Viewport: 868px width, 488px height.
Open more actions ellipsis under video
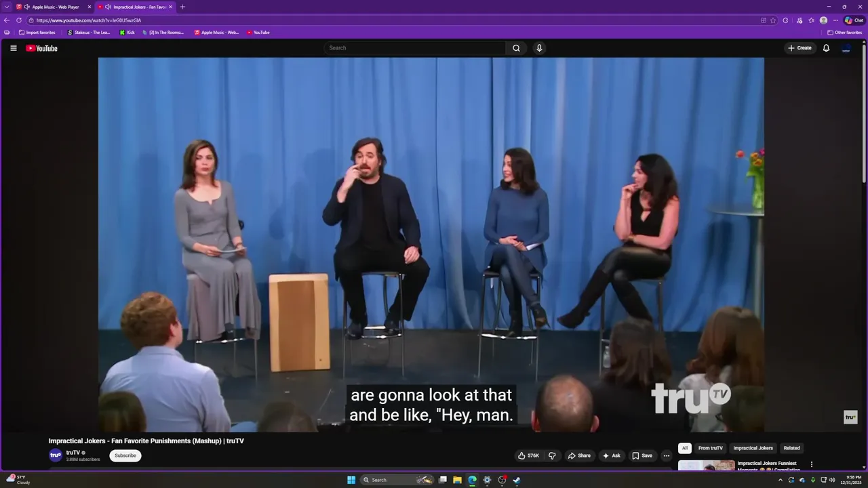pos(666,455)
